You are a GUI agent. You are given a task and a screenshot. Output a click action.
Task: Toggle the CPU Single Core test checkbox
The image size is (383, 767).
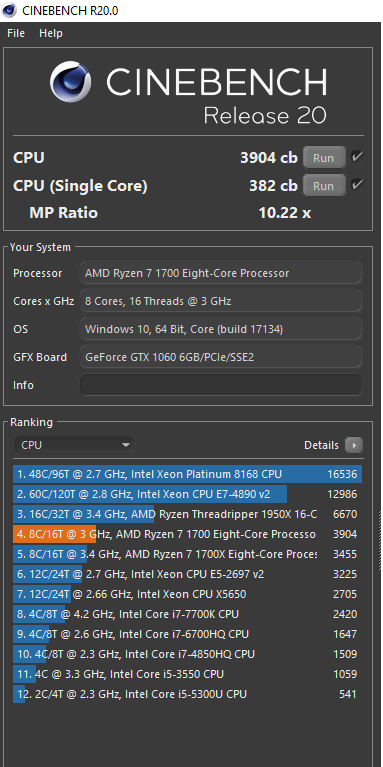[357, 185]
